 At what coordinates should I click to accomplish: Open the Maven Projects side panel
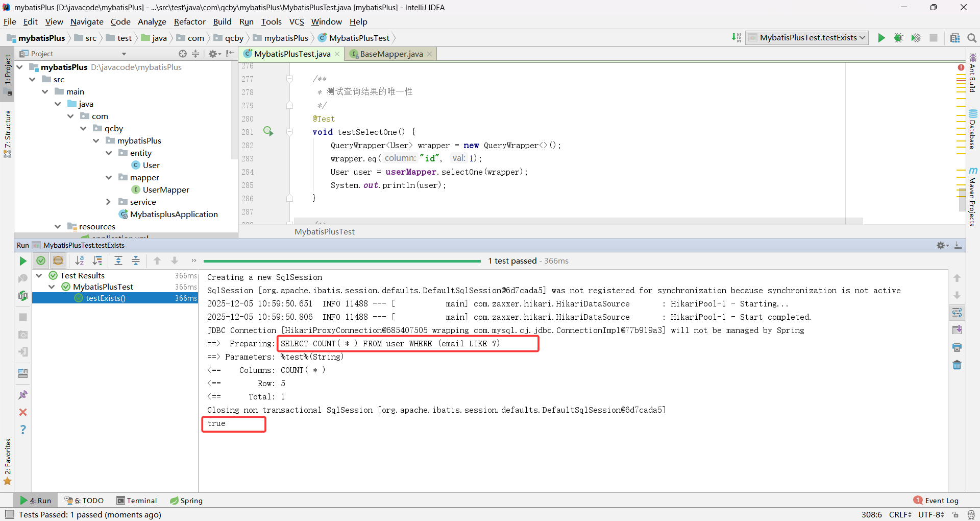(x=973, y=197)
